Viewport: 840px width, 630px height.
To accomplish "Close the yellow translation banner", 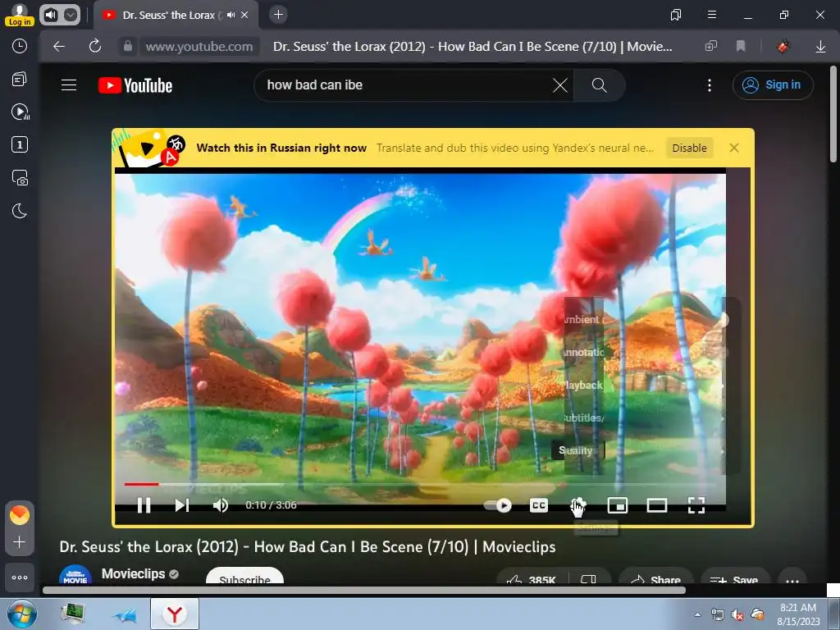I will pos(734,148).
